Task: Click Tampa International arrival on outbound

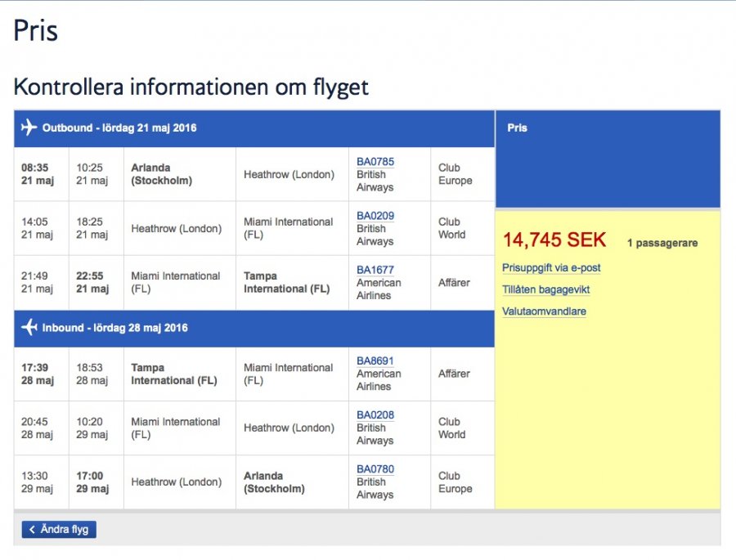Action: (x=286, y=283)
